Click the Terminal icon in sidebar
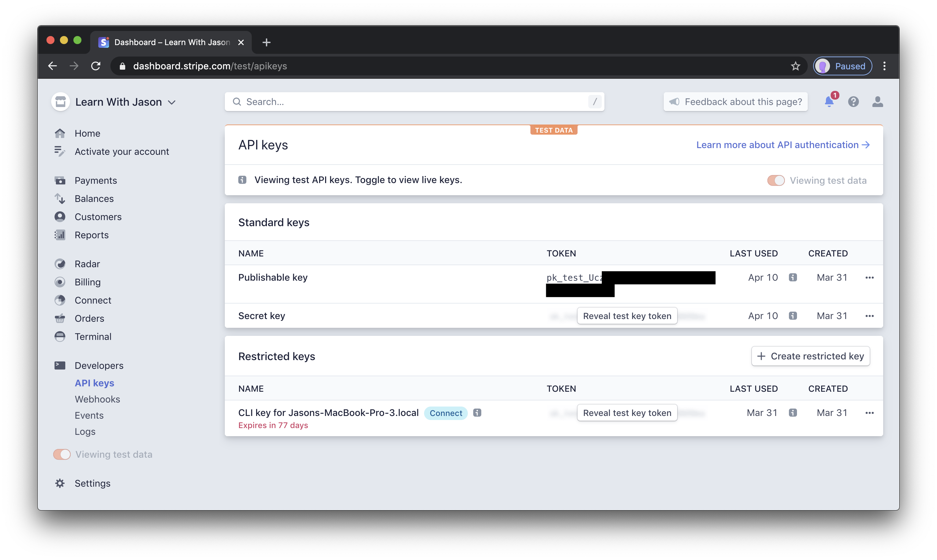This screenshot has width=937, height=560. [x=61, y=336]
